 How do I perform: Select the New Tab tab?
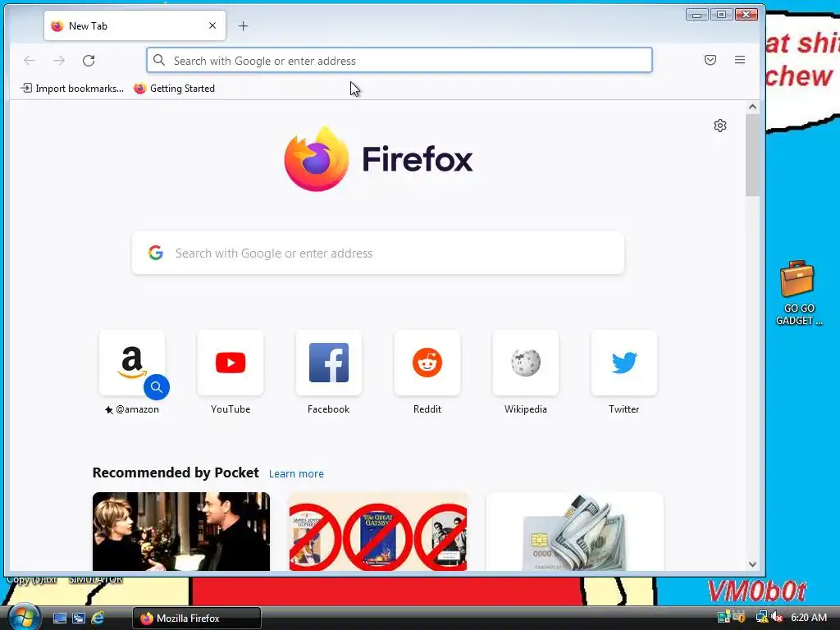click(x=135, y=25)
